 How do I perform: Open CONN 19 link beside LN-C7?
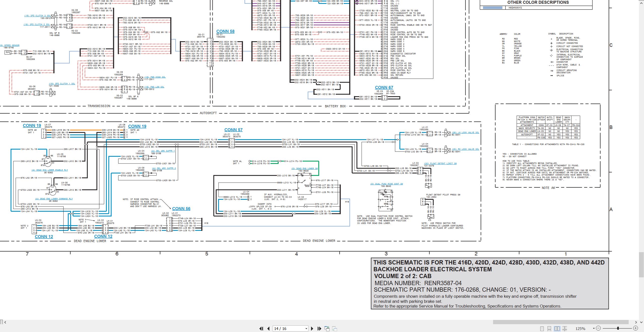(32, 126)
